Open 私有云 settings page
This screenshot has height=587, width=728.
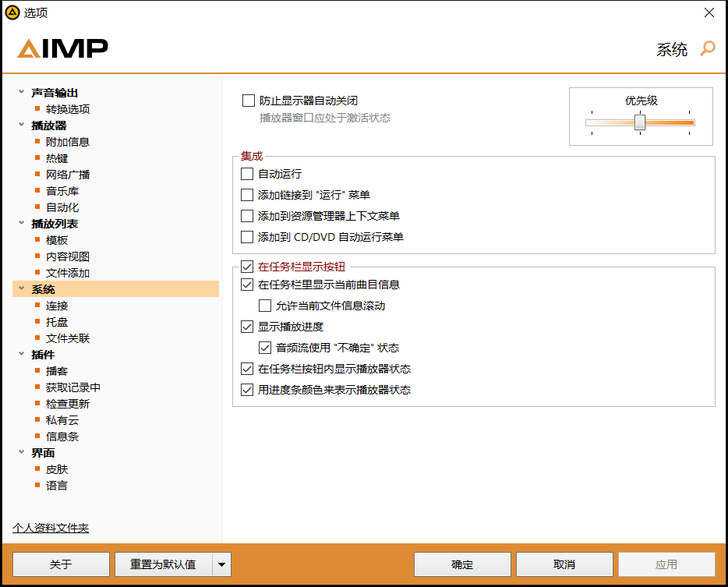(x=62, y=420)
